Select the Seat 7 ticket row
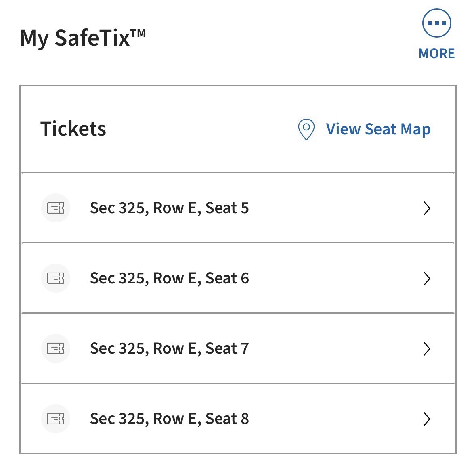 [x=170, y=348]
